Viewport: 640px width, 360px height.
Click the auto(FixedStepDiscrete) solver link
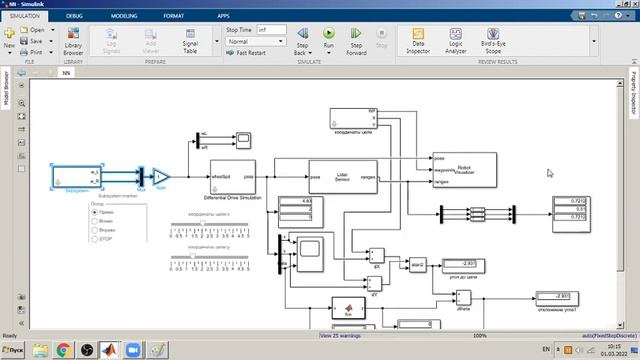609,336
